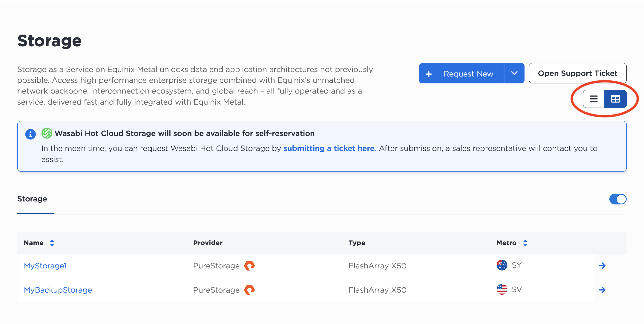
Task: Click the Storage page title
Action: (x=50, y=41)
